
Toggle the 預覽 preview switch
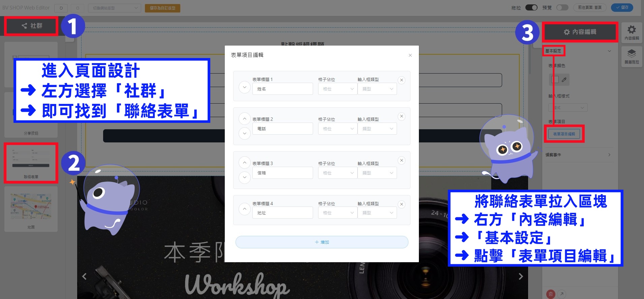[562, 7]
